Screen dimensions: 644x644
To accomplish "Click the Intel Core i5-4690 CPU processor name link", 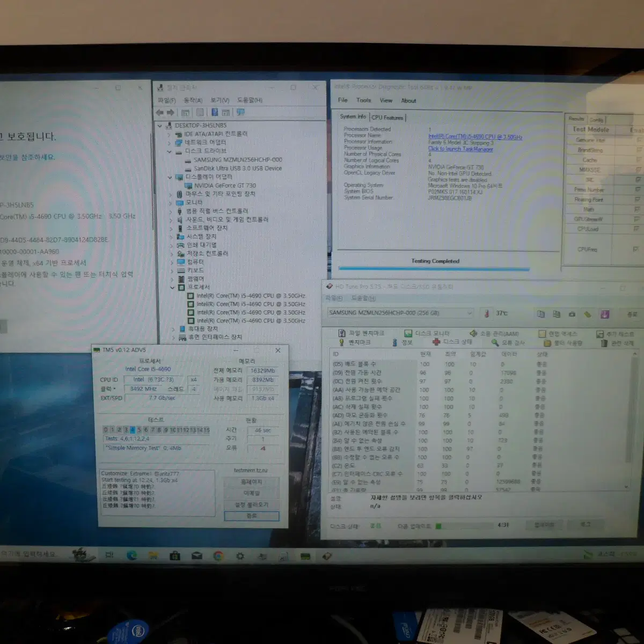I will (x=475, y=137).
